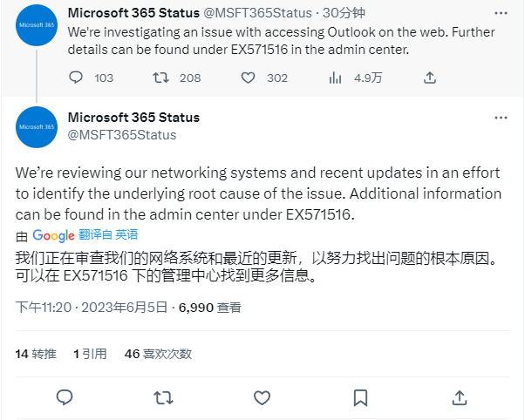Like the main tweet with heart icon
Viewport: 525px width, 420px height.
[x=262, y=398]
